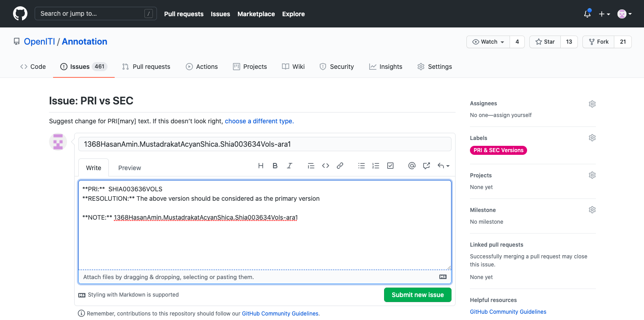644x320 pixels.
Task: Open the Wiki tab
Action: [293, 67]
